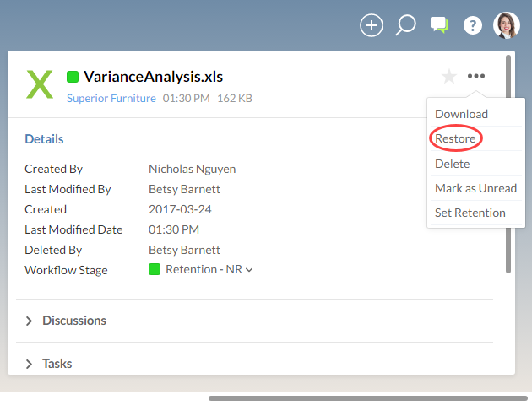Toggle the favorite star for VarianceAnalysis.xls
Viewport: 532px width, 405px height.
(449, 77)
